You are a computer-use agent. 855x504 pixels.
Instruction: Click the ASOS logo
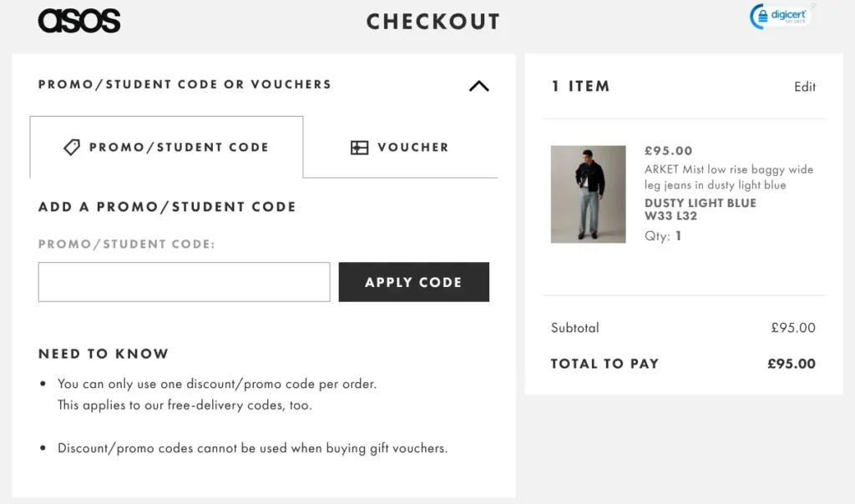78,19
